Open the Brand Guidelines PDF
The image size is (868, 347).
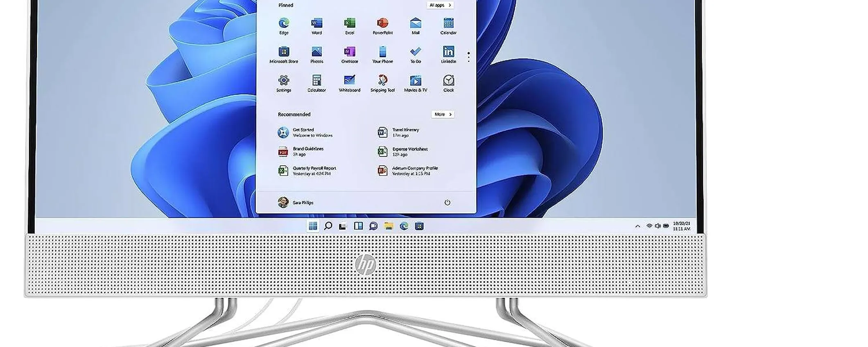point(301,151)
